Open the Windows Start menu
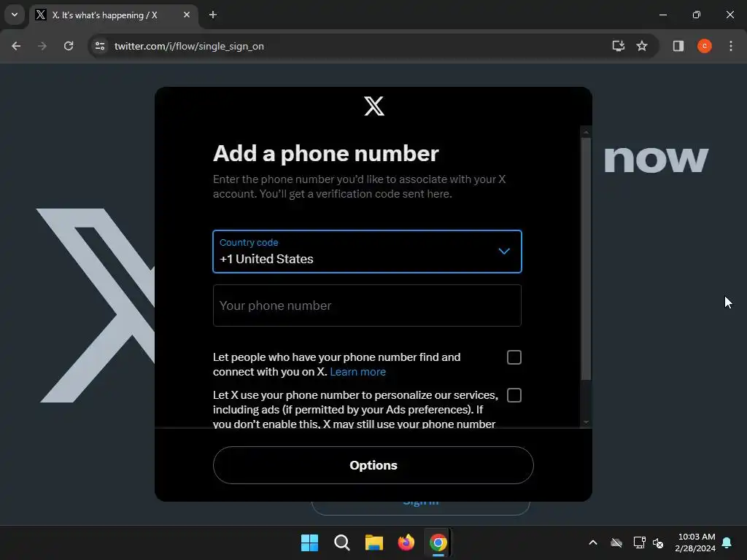 click(309, 542)
